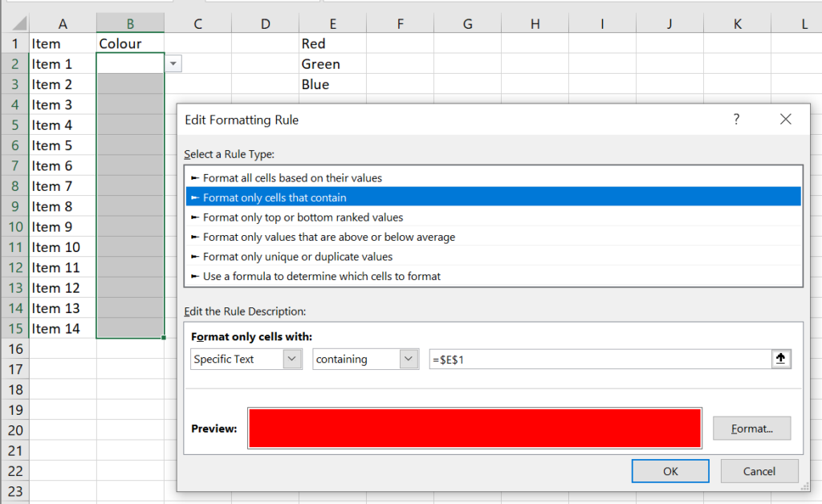Open the data validation dropdown in cell B2
The width and height of the screenshot is (822, 504).
pyautogui.click(x=173, y=64)
